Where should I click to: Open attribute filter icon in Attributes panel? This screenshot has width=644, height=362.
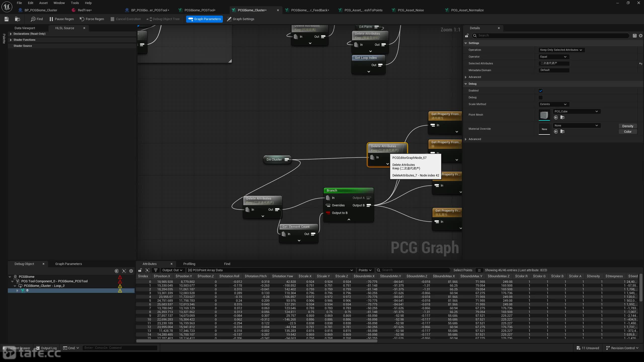pos(156,270)
